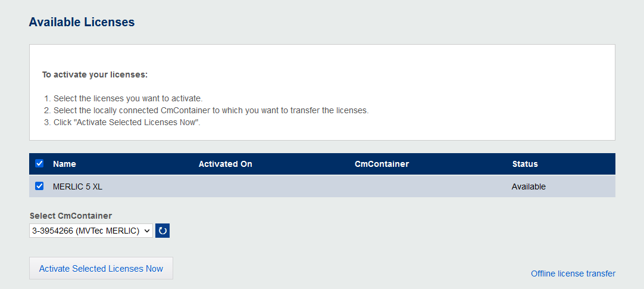644x289 pixels.
Task: Open the Select CmContainer dropdown
Action: (x=91, y=231)
